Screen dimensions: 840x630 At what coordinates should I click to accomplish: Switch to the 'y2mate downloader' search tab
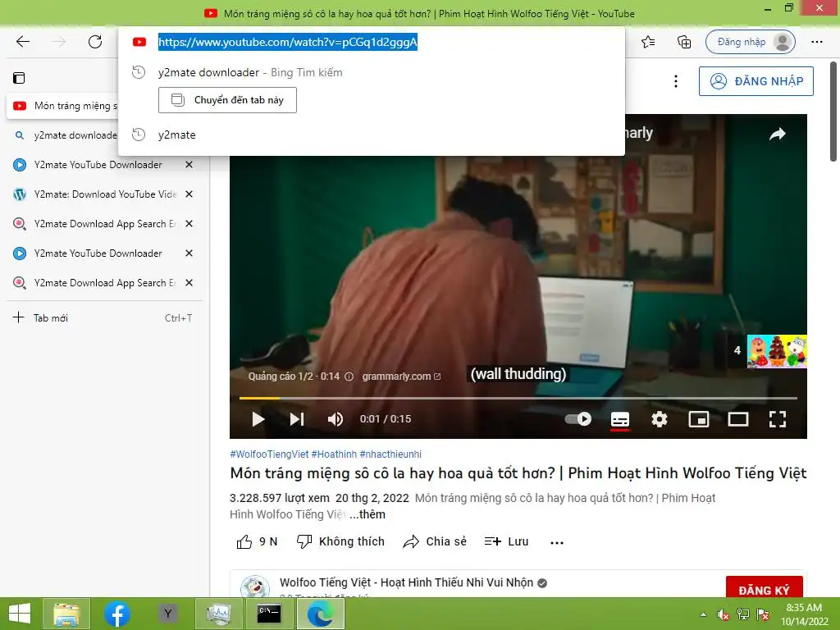[66, 135]
